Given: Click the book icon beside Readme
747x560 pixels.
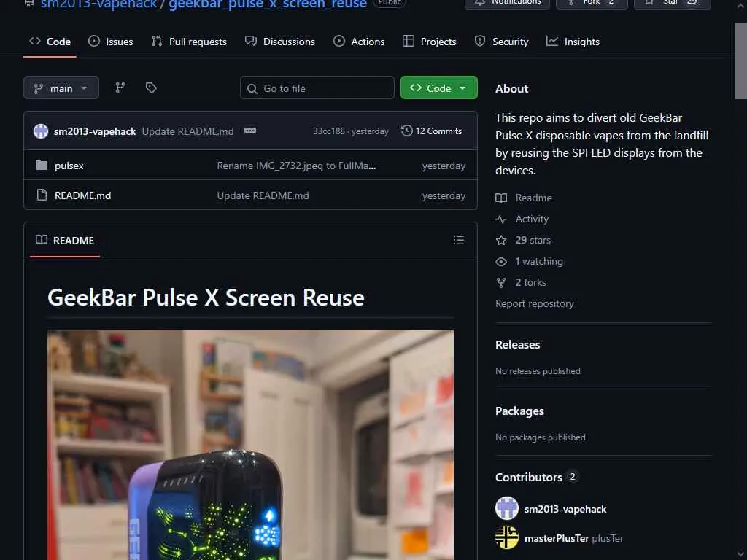Looking at the screenshot, I should 501,198.
